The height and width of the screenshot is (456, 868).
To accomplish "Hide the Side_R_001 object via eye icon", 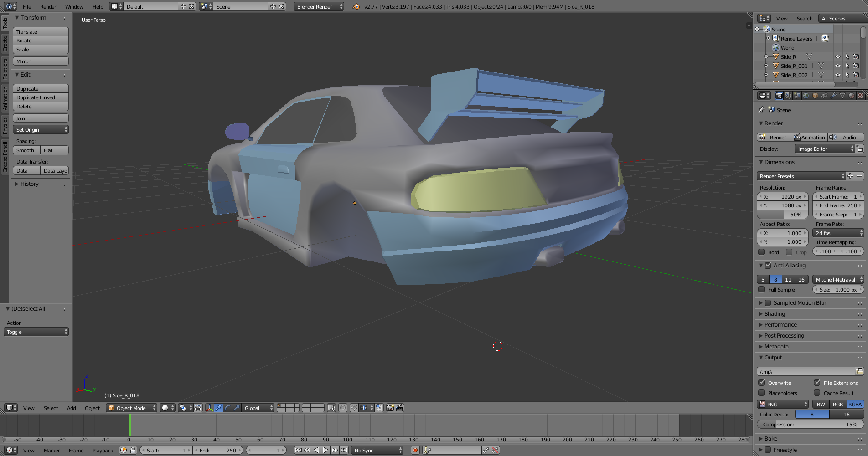I will coord(837,66).
